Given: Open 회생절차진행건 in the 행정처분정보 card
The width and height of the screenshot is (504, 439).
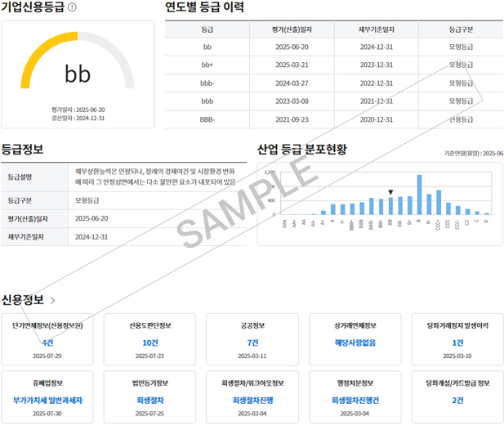Looking at the screenshot, I should pos(355,401).
